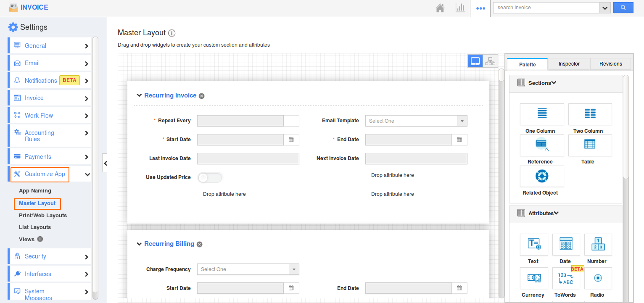Click the blue search magnifier button
The height and width of the screenshot is (303, 644).
point(623,8)
